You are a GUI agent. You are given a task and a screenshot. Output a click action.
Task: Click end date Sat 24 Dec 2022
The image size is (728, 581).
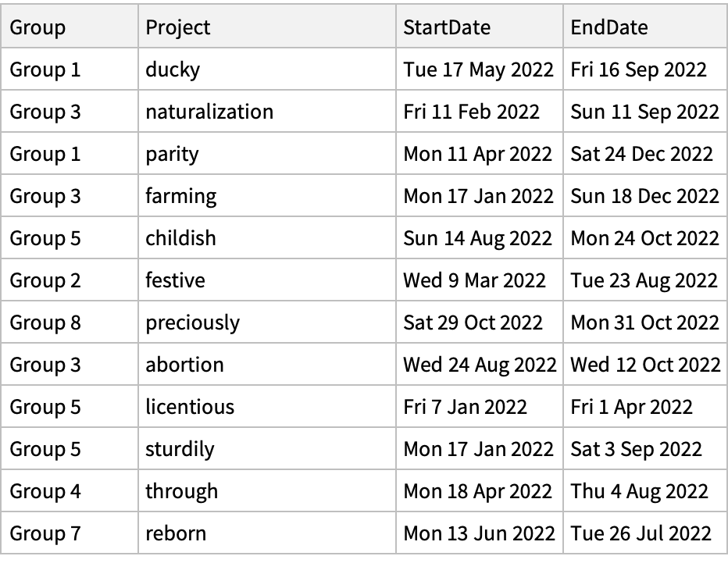[x=641, y=154]
